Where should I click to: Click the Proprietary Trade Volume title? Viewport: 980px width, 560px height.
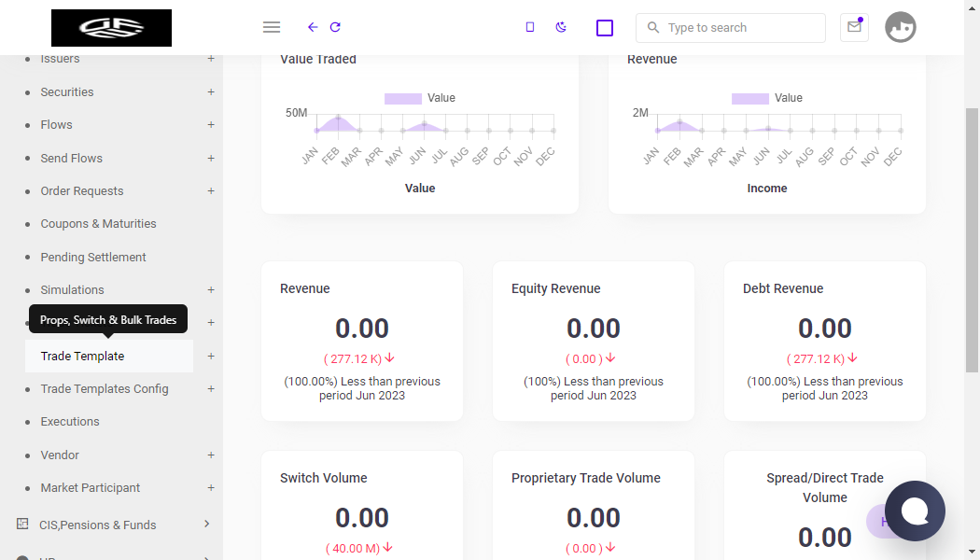tap(585, 478)
